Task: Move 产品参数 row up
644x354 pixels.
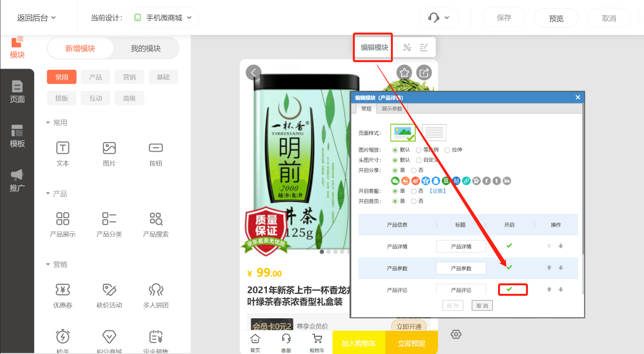Action: pyautogui.click(x=549, y=268)
